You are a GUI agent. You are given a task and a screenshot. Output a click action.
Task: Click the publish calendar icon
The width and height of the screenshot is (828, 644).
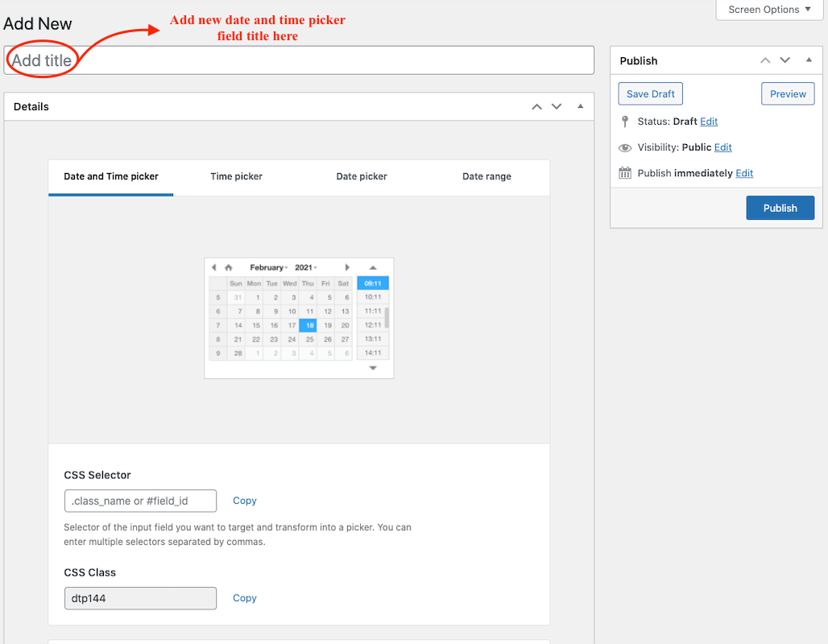625,173
